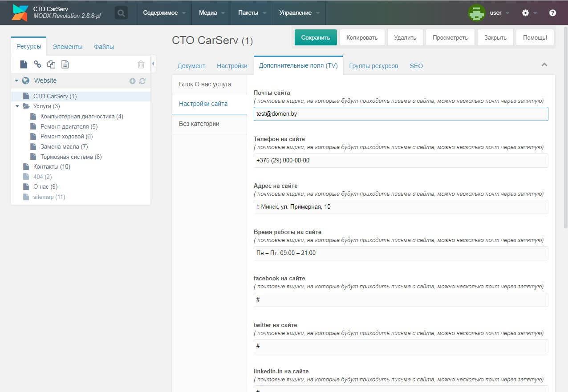Screen dimensions: 568x392
Task: Open the settings gear menu
Action: [526, 13]
